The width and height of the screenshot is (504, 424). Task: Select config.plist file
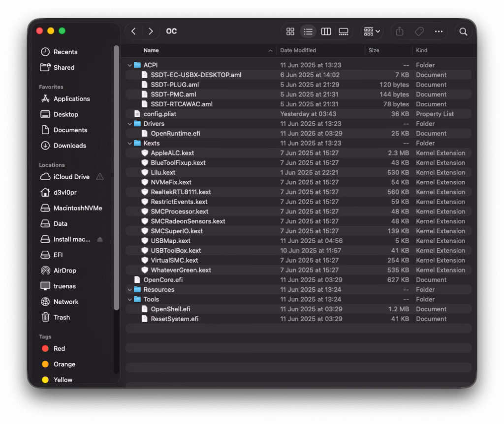299,114
